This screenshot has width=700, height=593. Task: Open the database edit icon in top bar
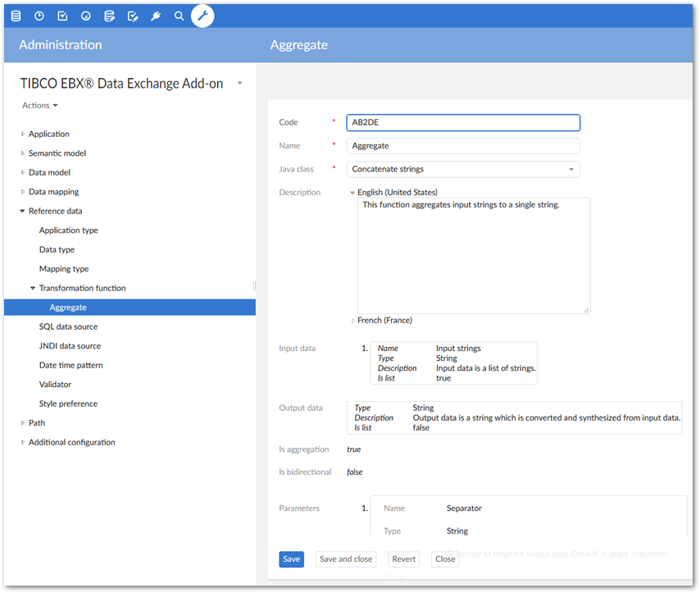(109, 16)
